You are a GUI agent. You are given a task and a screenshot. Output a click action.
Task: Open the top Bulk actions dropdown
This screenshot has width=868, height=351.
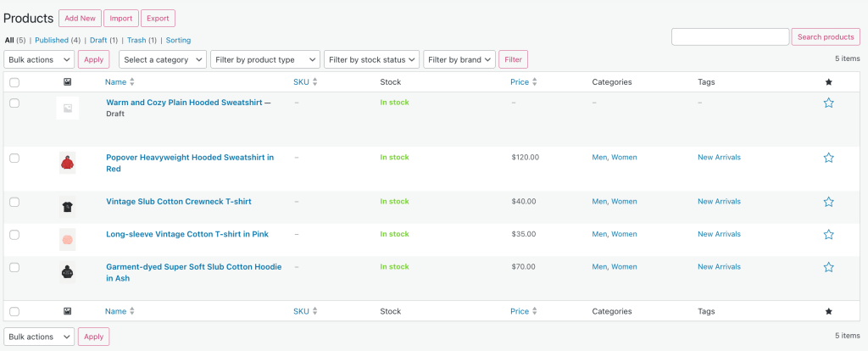[39, 59]
